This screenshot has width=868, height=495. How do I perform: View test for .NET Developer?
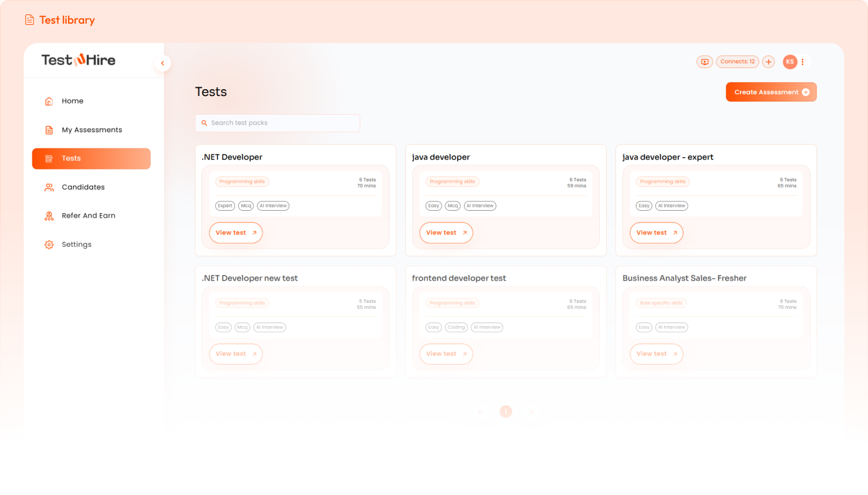(x=236, y=233)
